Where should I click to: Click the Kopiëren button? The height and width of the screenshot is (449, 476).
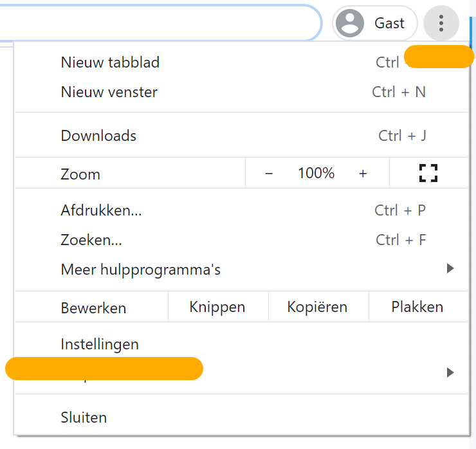point(318,307)
